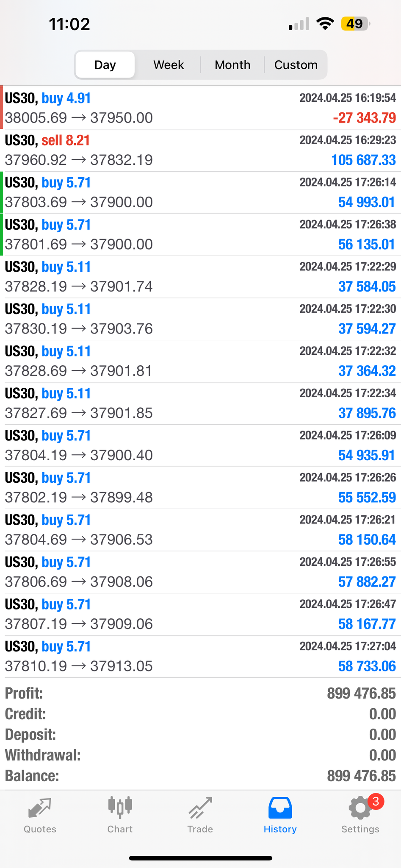Viewport: 401px width, 868px height.
Task: Tap the Balance summary row
Action: pos(200,776)
